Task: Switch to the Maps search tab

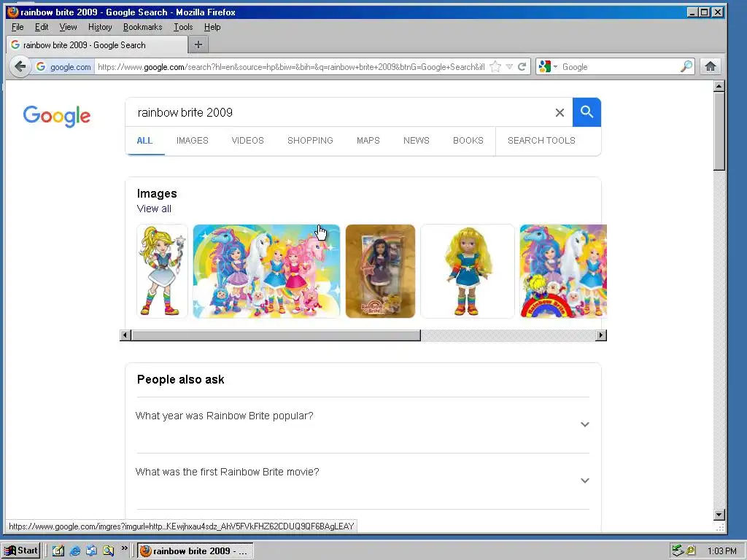Action: 368,141
